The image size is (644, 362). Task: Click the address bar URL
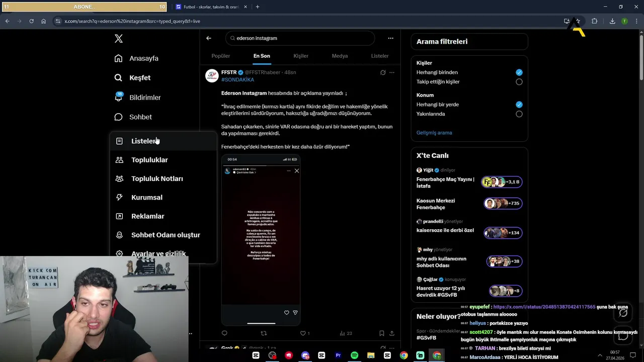coord(132,21)
